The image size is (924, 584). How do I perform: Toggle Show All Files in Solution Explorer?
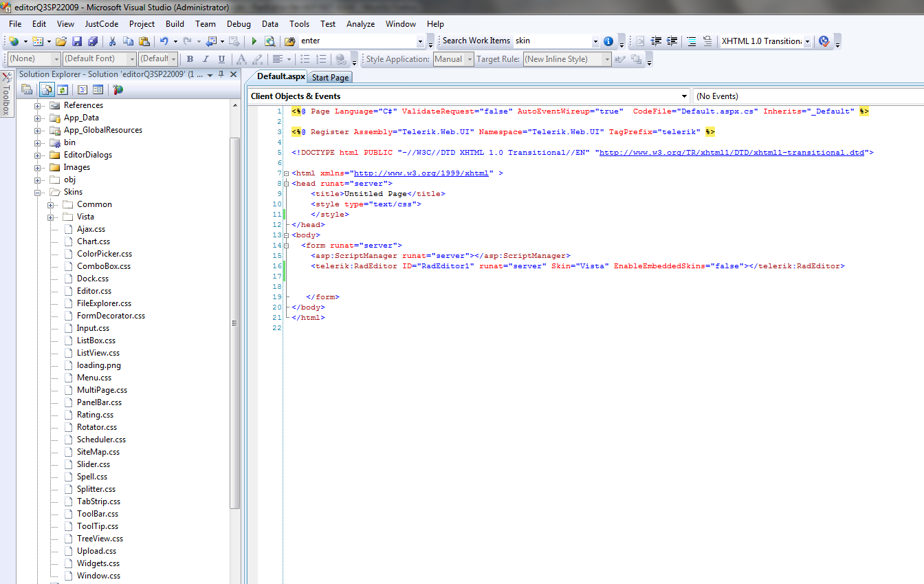(x=47, y=89)
